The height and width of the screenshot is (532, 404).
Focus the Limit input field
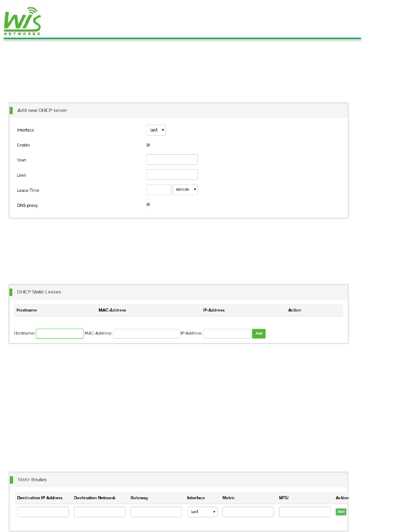click(x=172, y=175)
